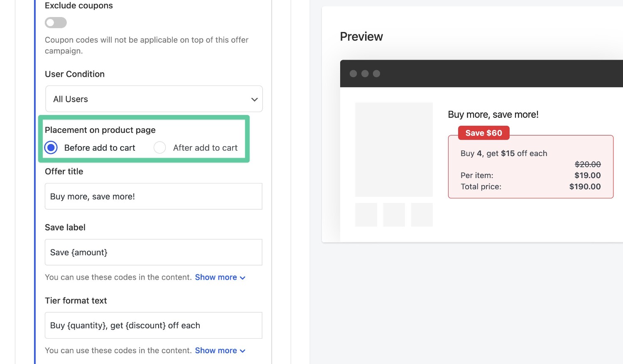The height and width of the screenshot is (364, 623).
Task: Click the $19.00 per item price
Action: 588,176
